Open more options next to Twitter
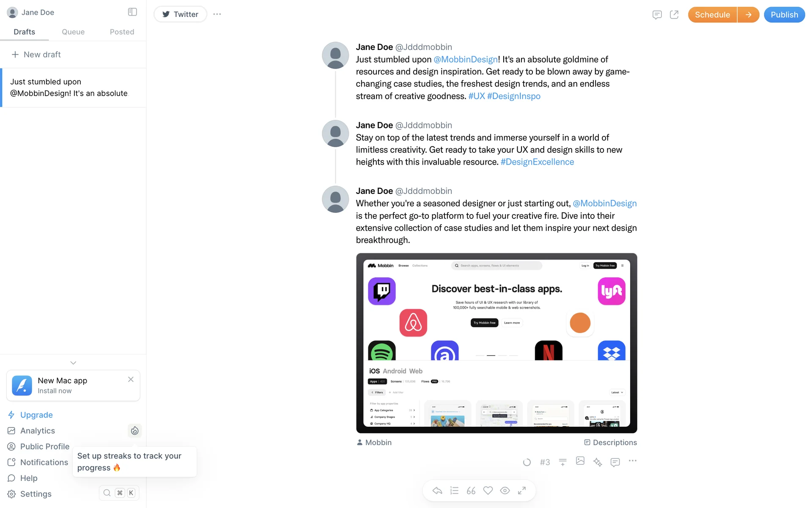812x508 pixels. 217,14
